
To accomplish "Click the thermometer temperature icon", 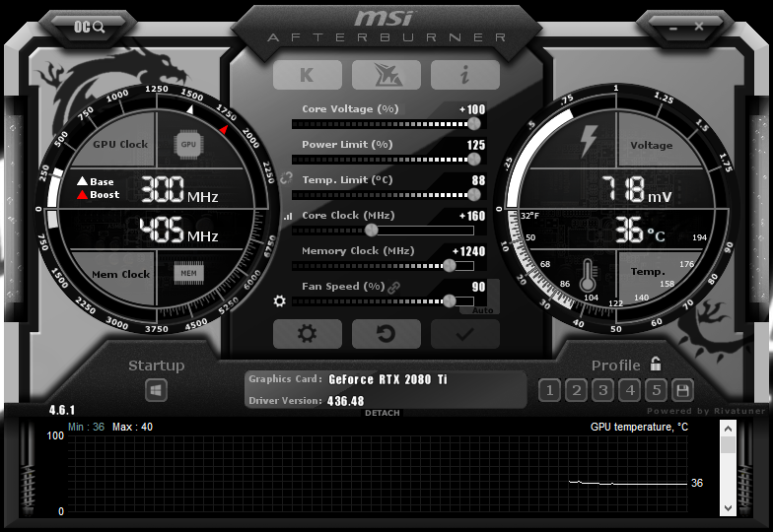I will tap(588, 275).
